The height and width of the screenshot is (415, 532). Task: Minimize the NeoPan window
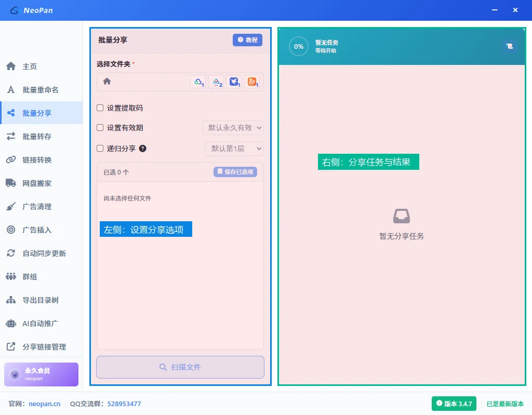[x=495, y=10]
